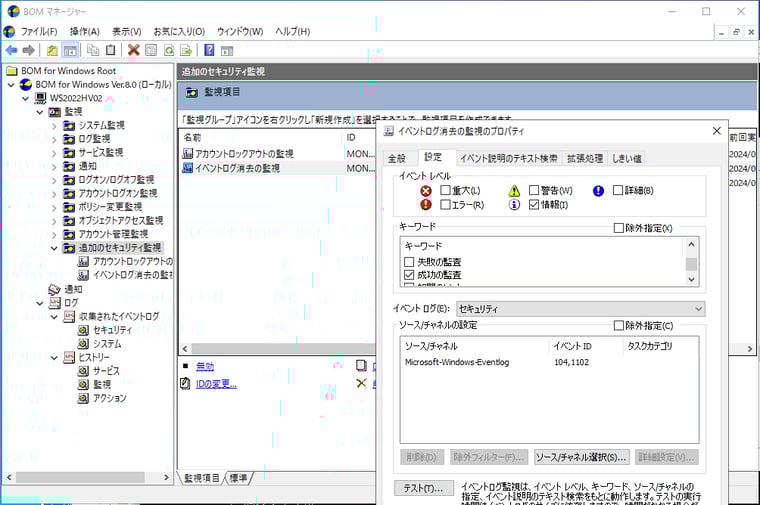
Task: Toggle the 警告(W) checkbox
Action: click(534, 190)
